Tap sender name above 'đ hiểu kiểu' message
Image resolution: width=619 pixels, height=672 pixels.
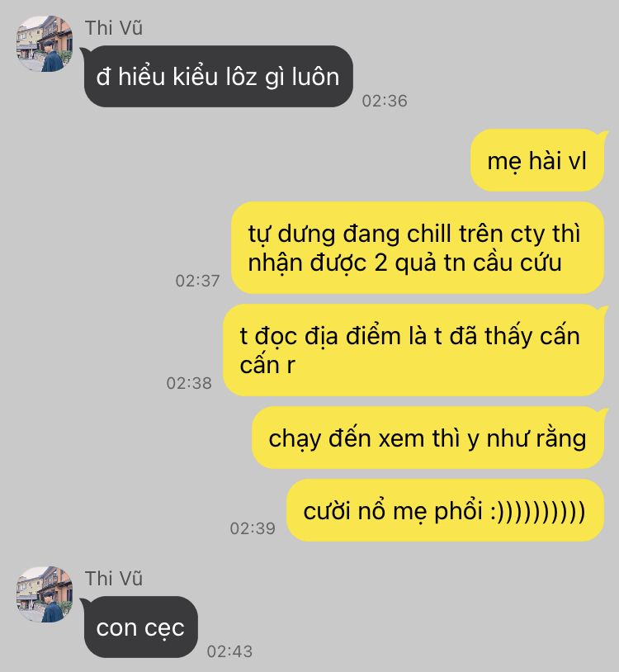point(114,28)
